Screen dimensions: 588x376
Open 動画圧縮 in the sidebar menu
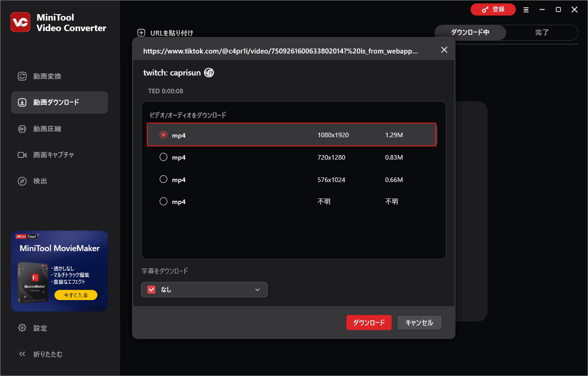(59, 129)
